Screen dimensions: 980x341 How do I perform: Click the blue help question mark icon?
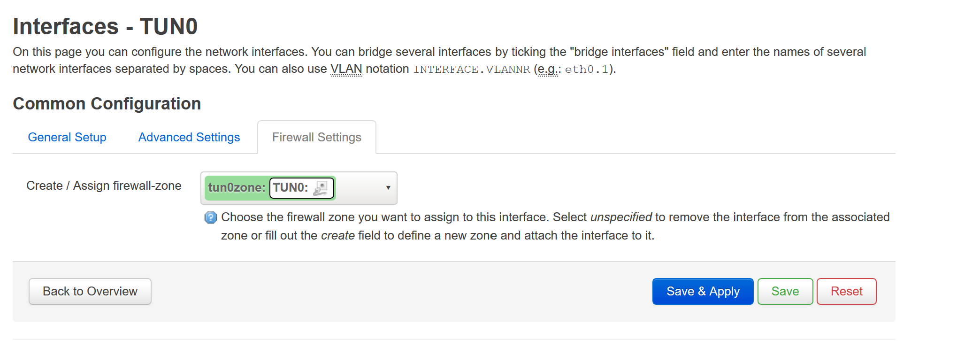point(211,217)
